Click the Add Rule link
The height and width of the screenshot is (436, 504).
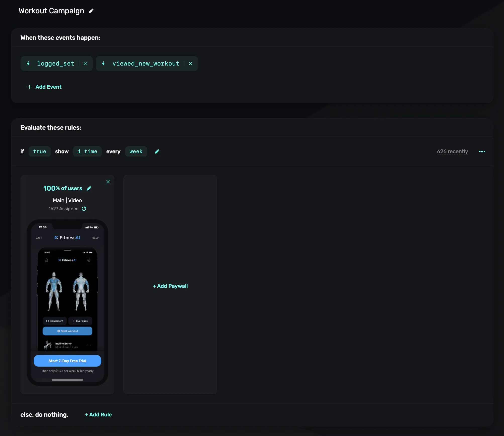98,415
